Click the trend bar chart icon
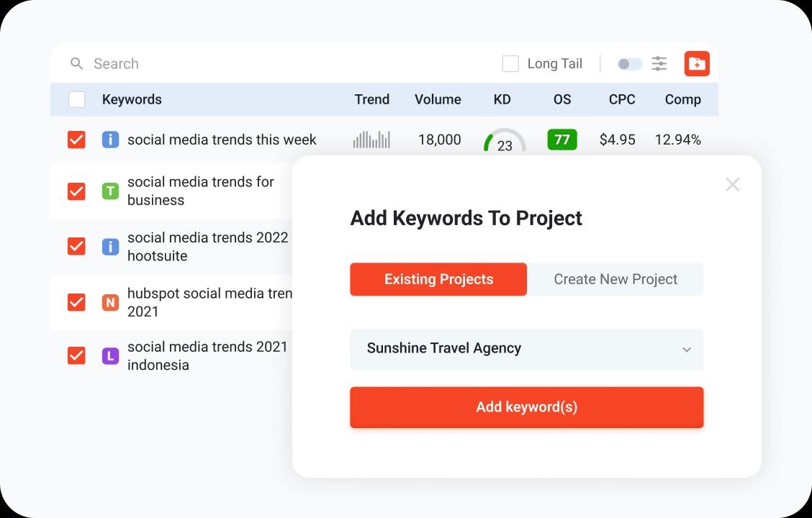The image size is (812, 518). pos(371,140)
